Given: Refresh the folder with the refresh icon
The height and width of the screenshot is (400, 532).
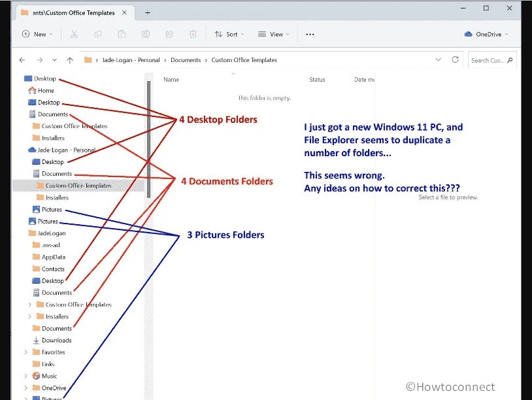Looking at the screenshot, I should [455, 59].
